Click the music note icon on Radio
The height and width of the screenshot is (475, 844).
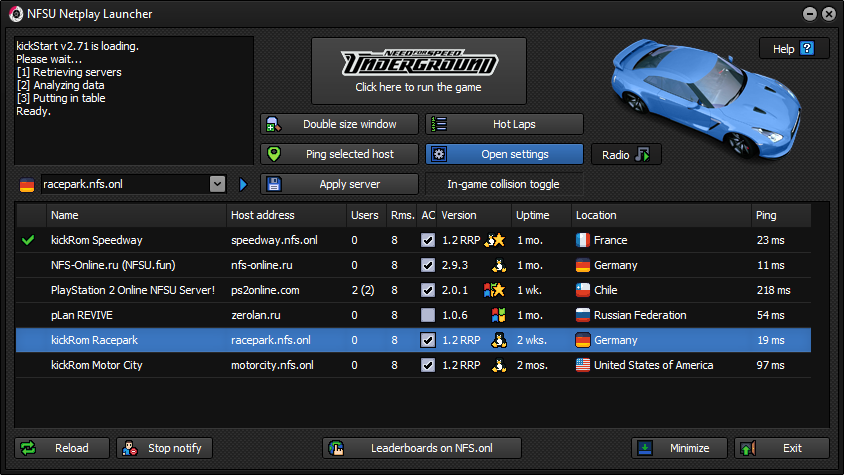pyautogui.click(x=643, y=155)
